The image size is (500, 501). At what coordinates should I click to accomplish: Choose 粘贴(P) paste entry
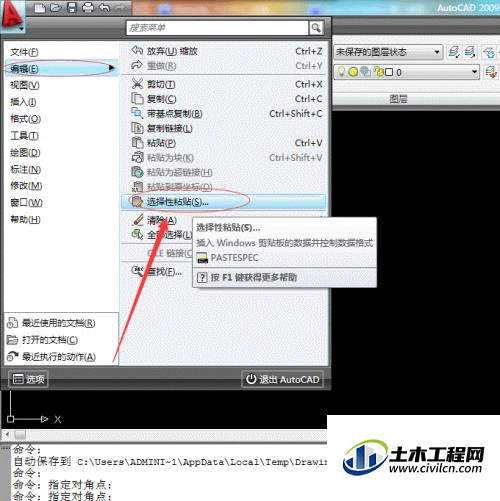click(223, 143)
